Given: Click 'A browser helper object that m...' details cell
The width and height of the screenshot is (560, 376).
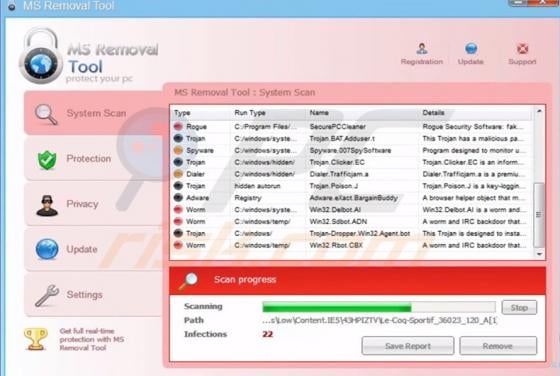Looking at the screenshot, I should click(473, 197).
